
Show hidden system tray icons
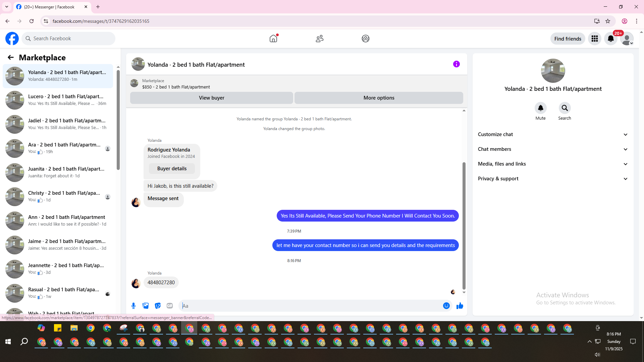589,342
